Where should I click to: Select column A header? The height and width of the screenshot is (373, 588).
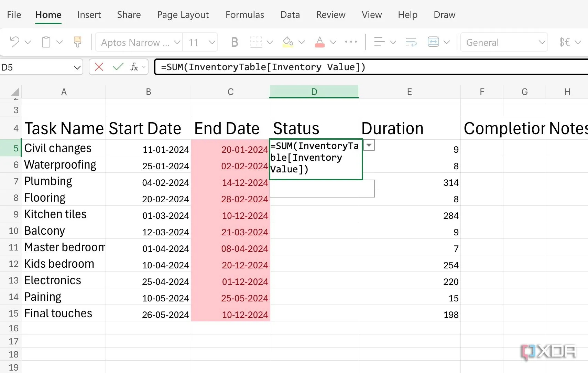(x=64, y=92)
